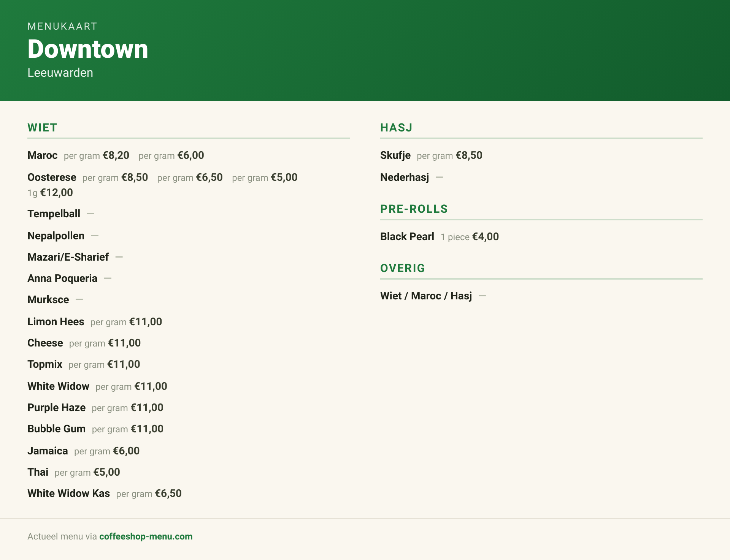This screenshot has width=730, height=560.
Task: Click the MENUKAART label
Action: [62, 26]
